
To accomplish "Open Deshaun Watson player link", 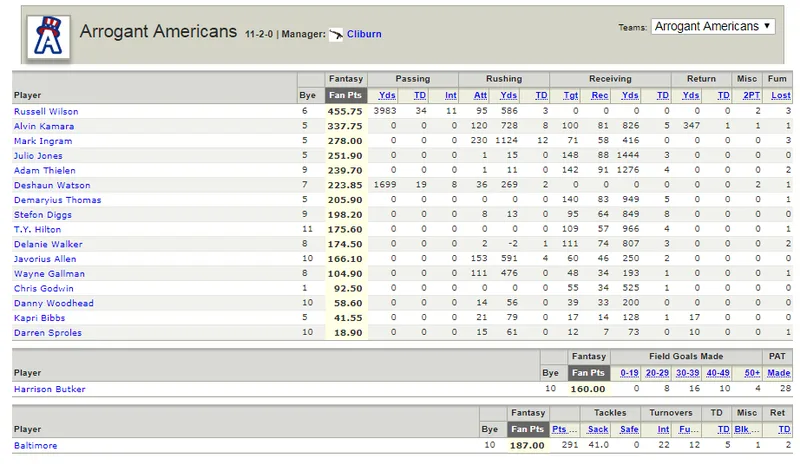I will point(52,185).
